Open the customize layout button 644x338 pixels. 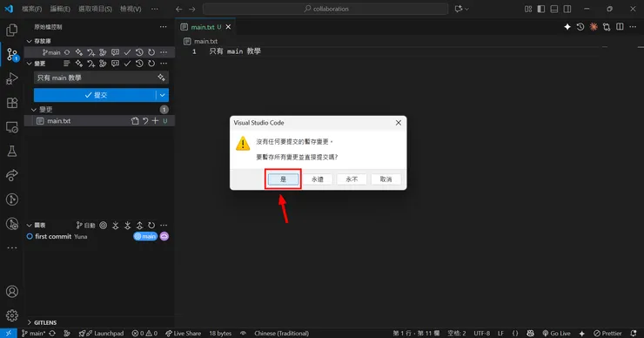[528, 9]
